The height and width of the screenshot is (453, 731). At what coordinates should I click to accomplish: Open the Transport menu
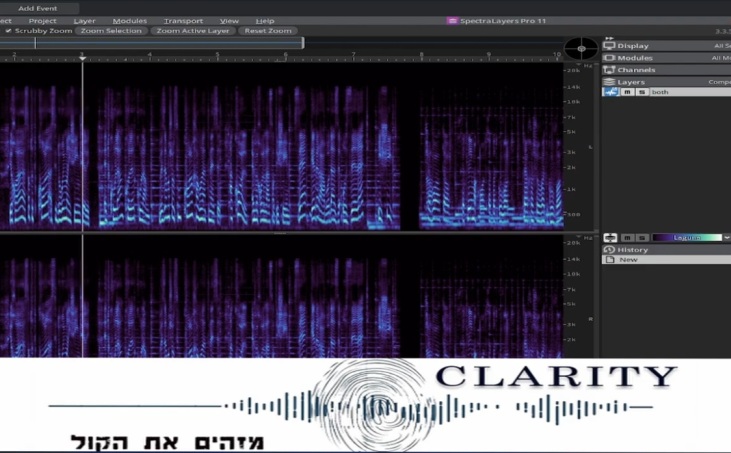tap(183, 20)
